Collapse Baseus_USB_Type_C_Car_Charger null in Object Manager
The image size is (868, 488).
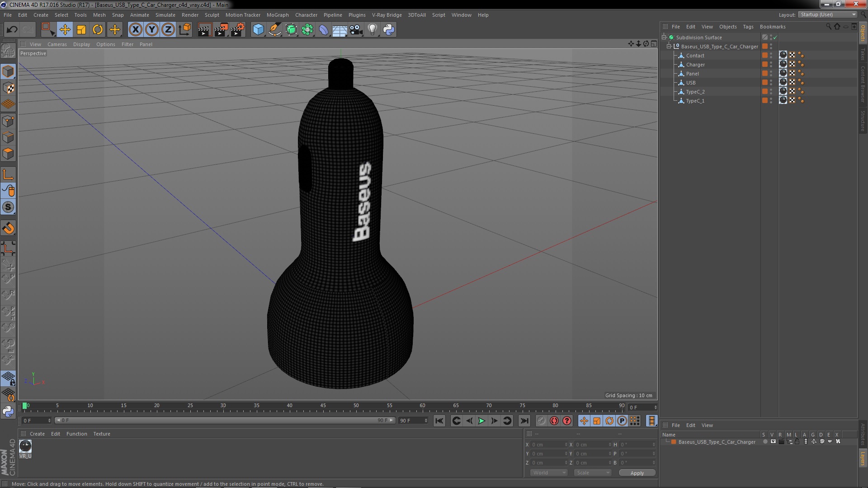[x=669, y=46]
